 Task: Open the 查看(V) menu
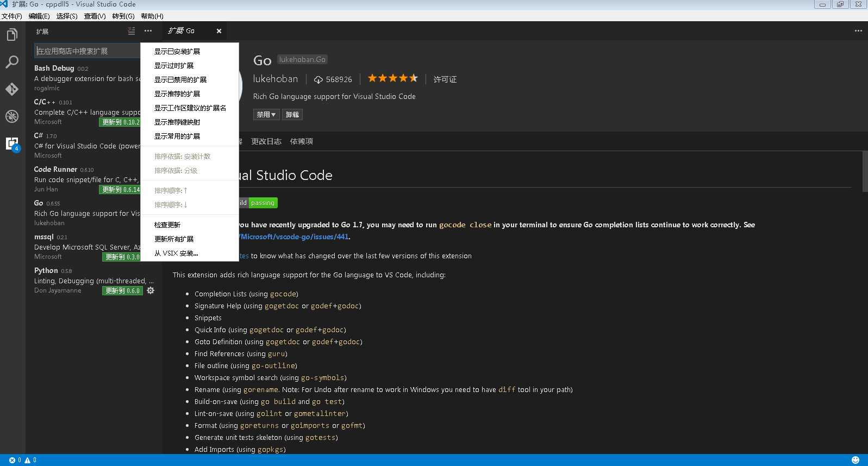pyautogui.click(x=95, y=16)
